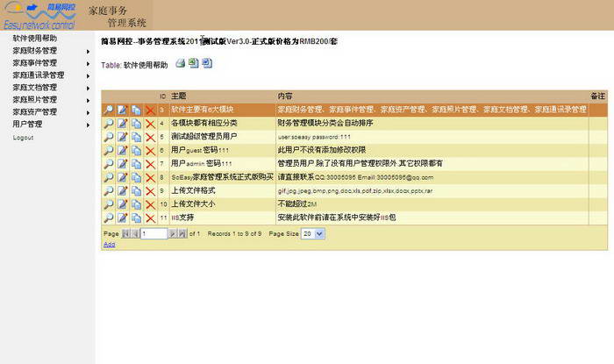Click the Logout link

[23, 138]
